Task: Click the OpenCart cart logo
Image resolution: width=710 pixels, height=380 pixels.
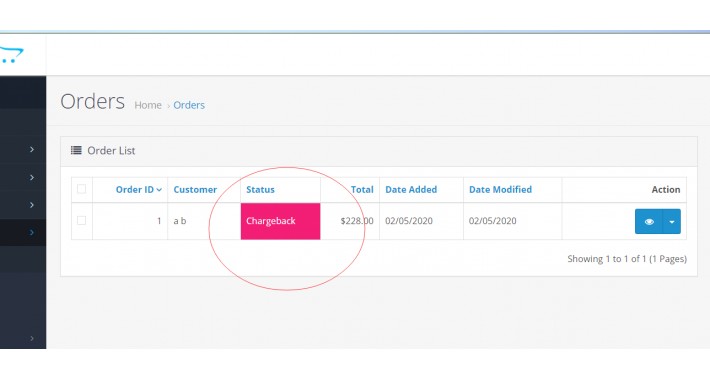Action: coord(11,55)
